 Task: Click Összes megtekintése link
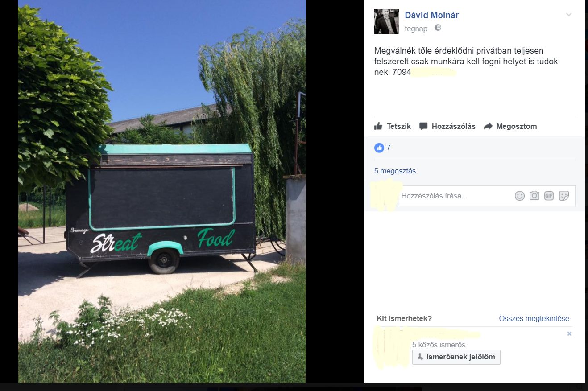[534, 318]
